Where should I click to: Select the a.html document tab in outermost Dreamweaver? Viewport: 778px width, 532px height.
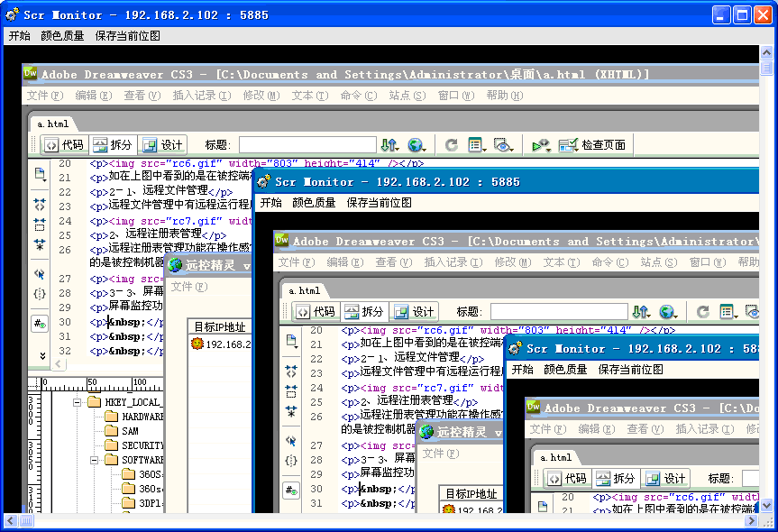click(x=51, y=124)
